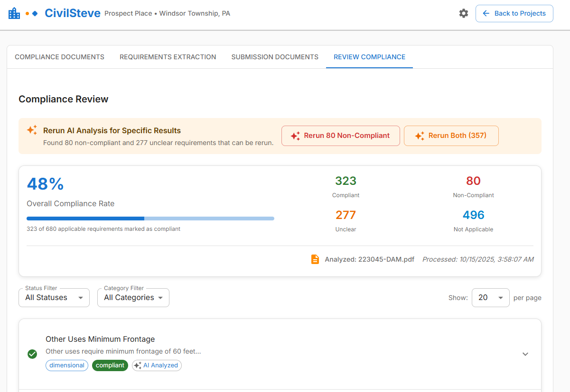570x392 pixels.
Task: Click the back arrow icon in Back to Projects
Action: tap(486, 13)
